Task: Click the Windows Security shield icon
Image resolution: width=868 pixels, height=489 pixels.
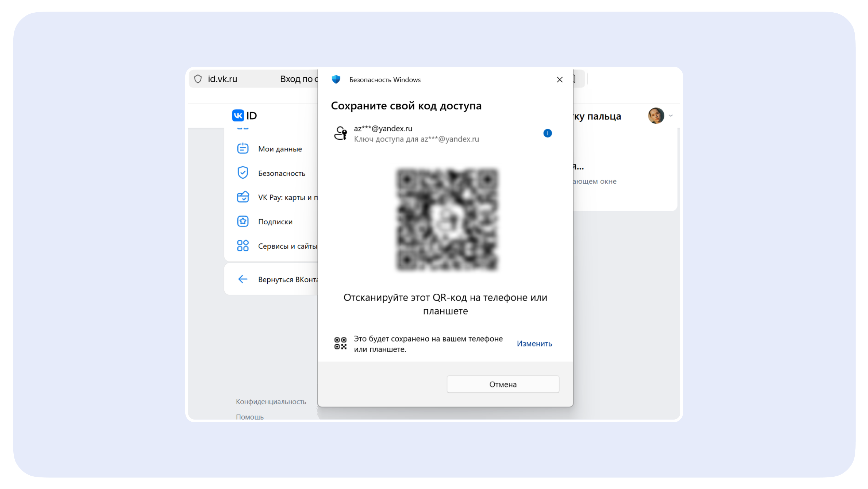Action: 336,79
